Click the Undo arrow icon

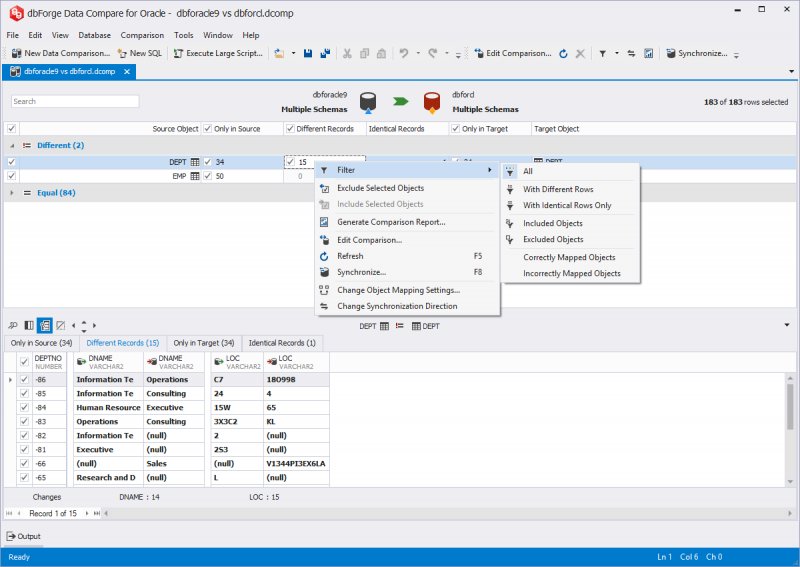[x=404, y=53]
